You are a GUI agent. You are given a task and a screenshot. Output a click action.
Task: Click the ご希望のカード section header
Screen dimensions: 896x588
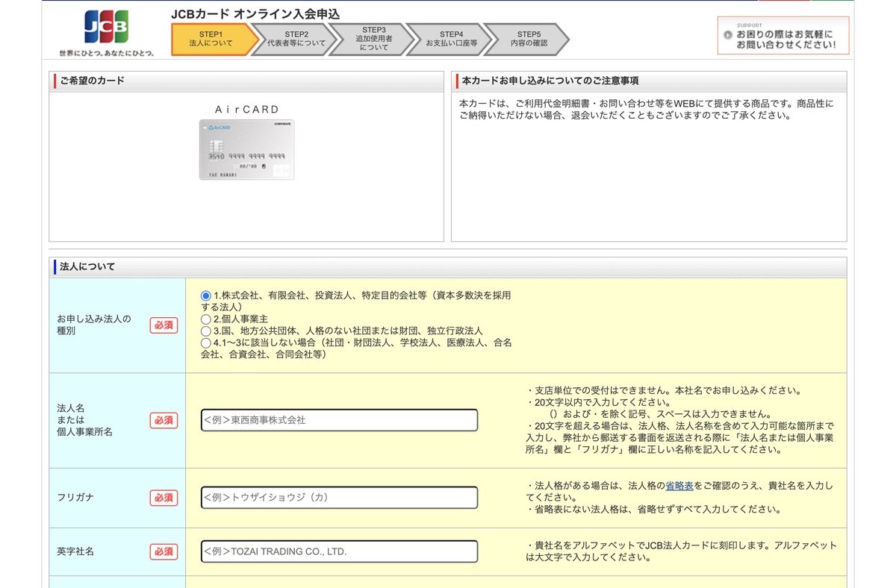[x=246, y=81]
